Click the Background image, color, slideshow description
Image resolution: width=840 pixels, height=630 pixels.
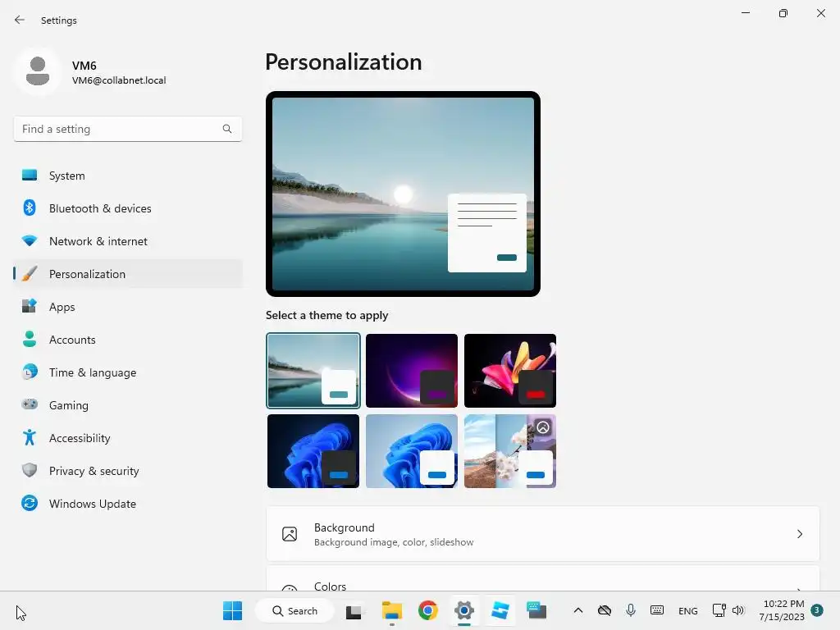[394, 542]
